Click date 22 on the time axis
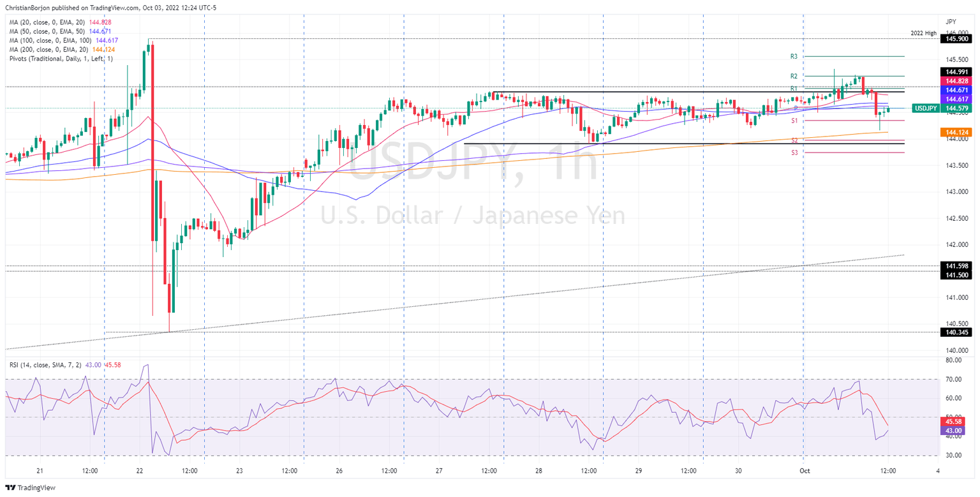 click(140, 471)
